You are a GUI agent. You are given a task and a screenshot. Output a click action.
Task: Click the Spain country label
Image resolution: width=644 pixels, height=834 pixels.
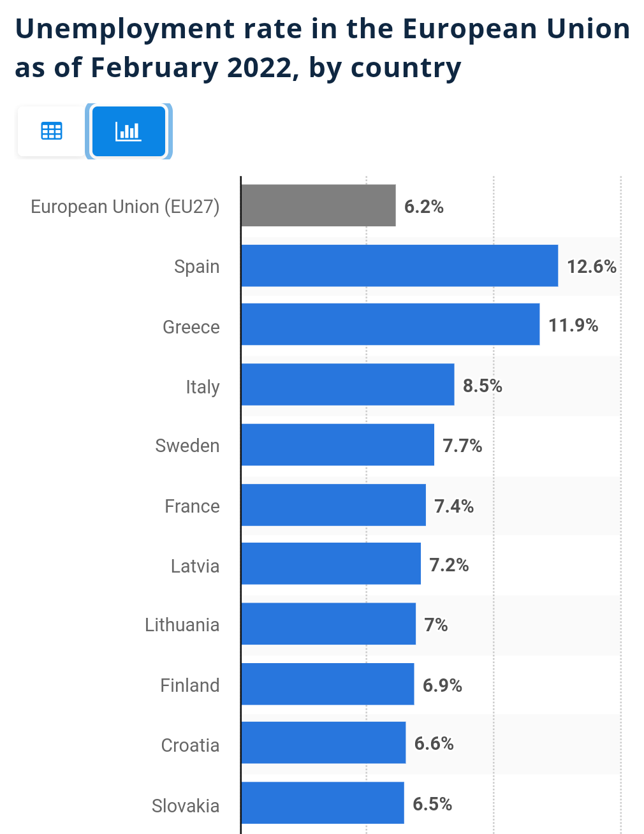(x=196, y=267)
